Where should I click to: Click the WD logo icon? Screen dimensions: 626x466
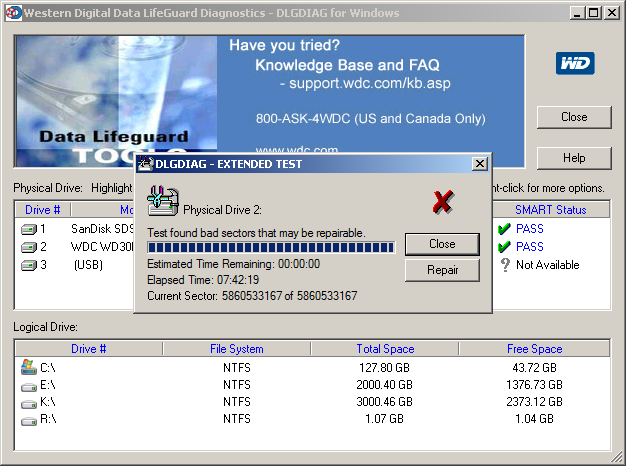575,63
